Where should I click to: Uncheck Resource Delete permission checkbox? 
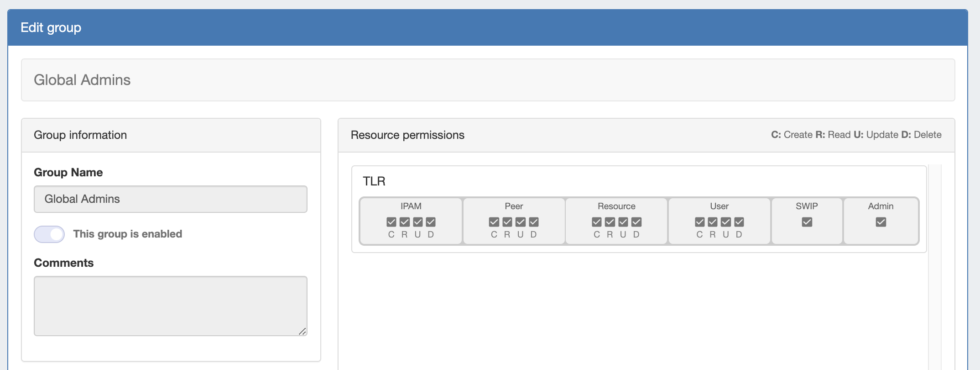[x=636, y=222]
